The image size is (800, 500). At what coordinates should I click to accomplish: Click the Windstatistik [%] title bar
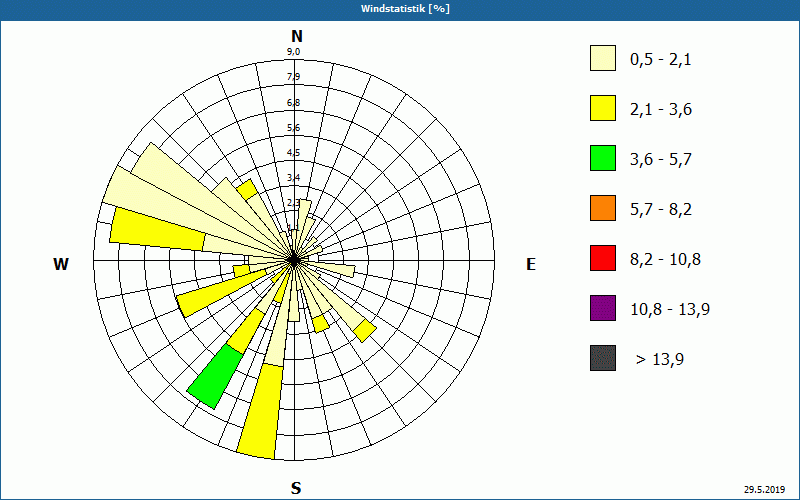pos(400,9)
